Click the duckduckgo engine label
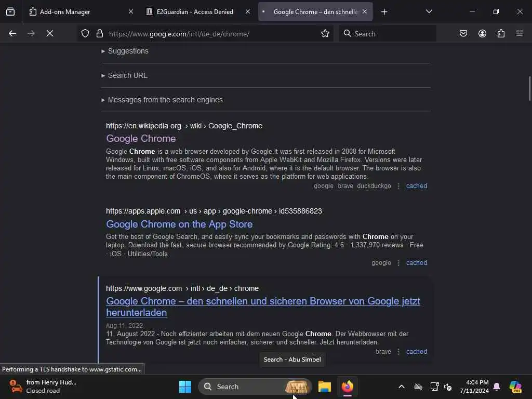The width and height of the screenshot is (532, 399). (374, 186)
